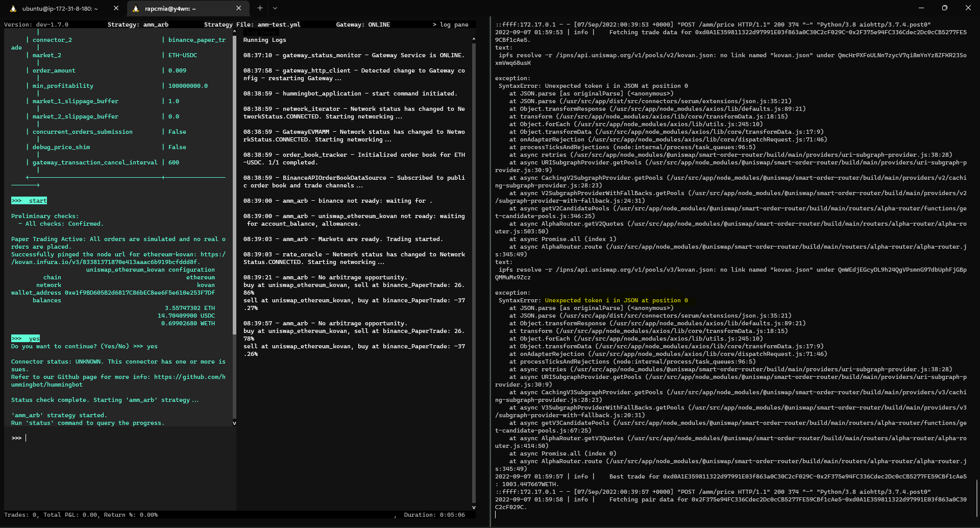Image resolution: width=980 pixels, height=528 pixels.
Task: Click the Gateway: ONLINE status indicator
Action: coord(363,24)
